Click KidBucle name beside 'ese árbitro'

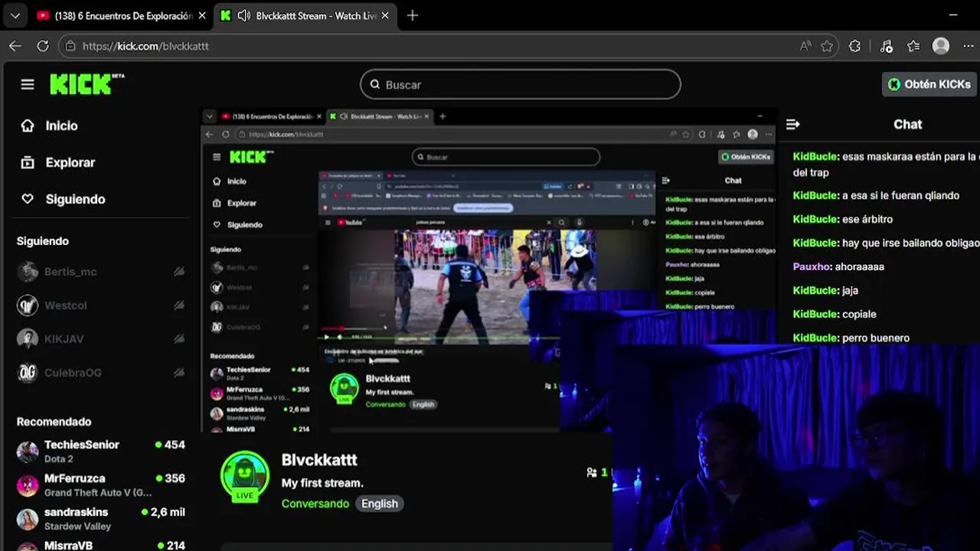coord(815,219)
